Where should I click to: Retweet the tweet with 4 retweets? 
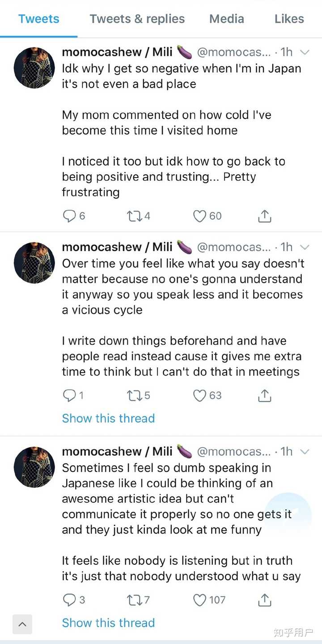[134, 216]
